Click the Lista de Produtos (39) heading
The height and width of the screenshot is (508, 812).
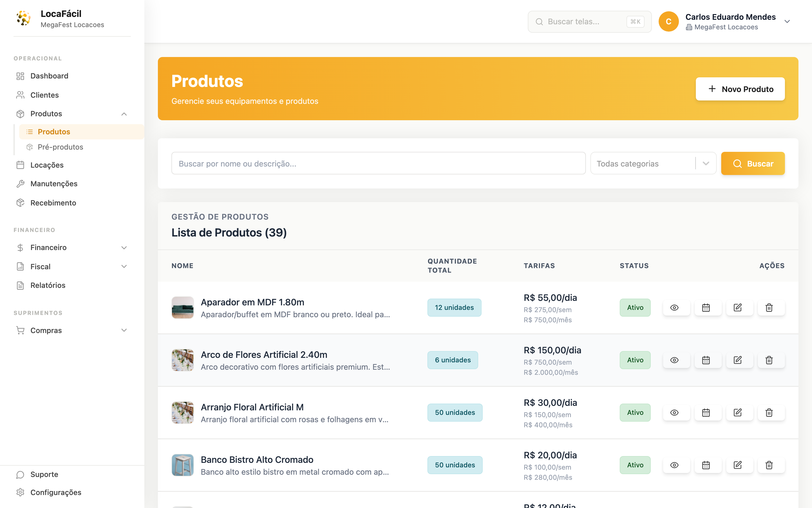pos(229,233)
